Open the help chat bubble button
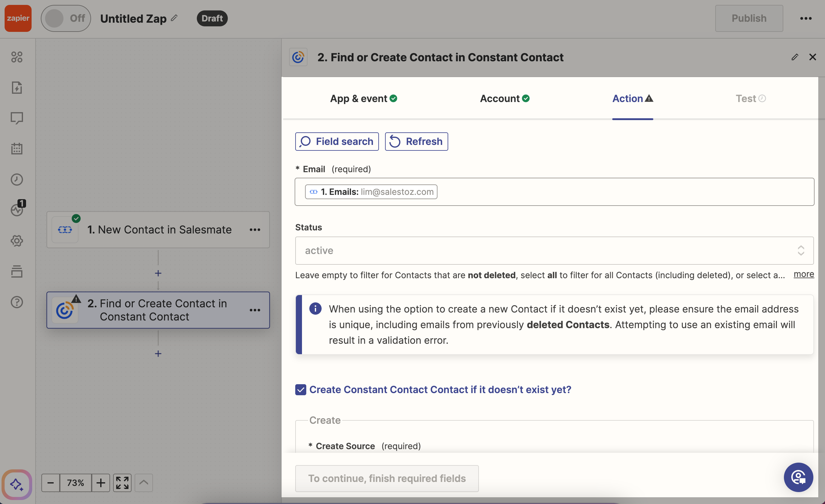Image resolution: width=825 pixels, height=504 pixels. [798, 477]
